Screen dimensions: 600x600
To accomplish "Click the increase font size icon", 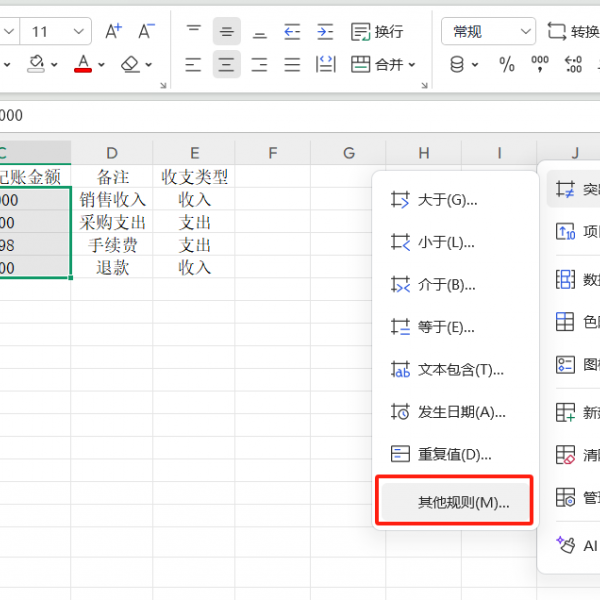I will tap(113, 31).
